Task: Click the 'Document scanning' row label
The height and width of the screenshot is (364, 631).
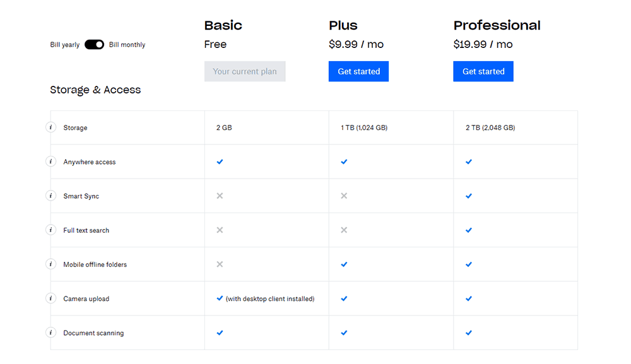Action: click(93, 332)
